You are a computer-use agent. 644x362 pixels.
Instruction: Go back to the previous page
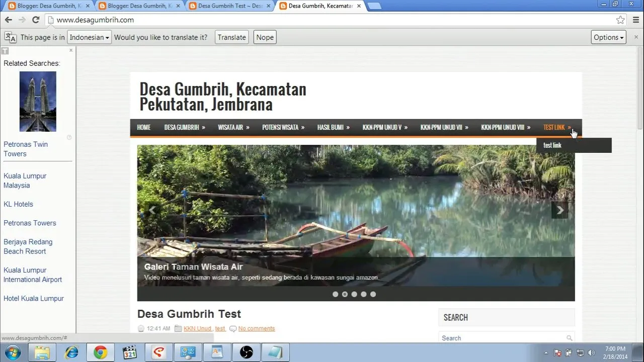pyautogui.click(x=8, y=20)
